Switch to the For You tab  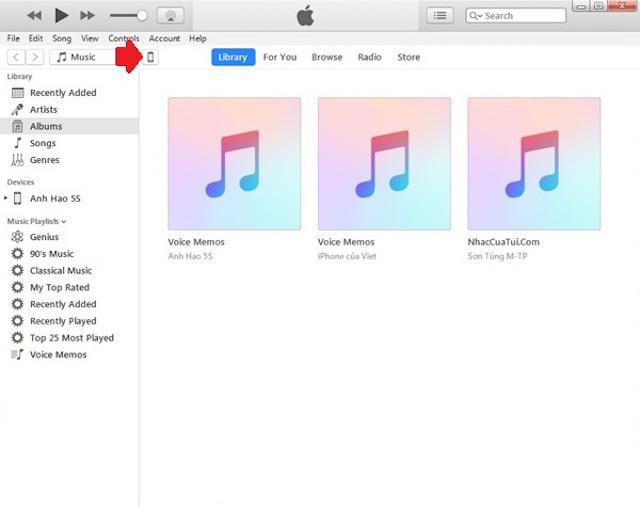(x=279, y=57)
